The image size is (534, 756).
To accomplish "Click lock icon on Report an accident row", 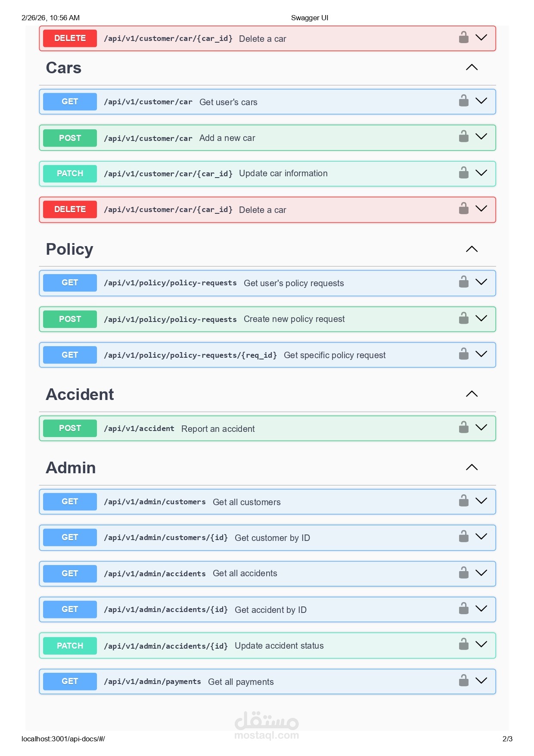I will tap(463, 428).
